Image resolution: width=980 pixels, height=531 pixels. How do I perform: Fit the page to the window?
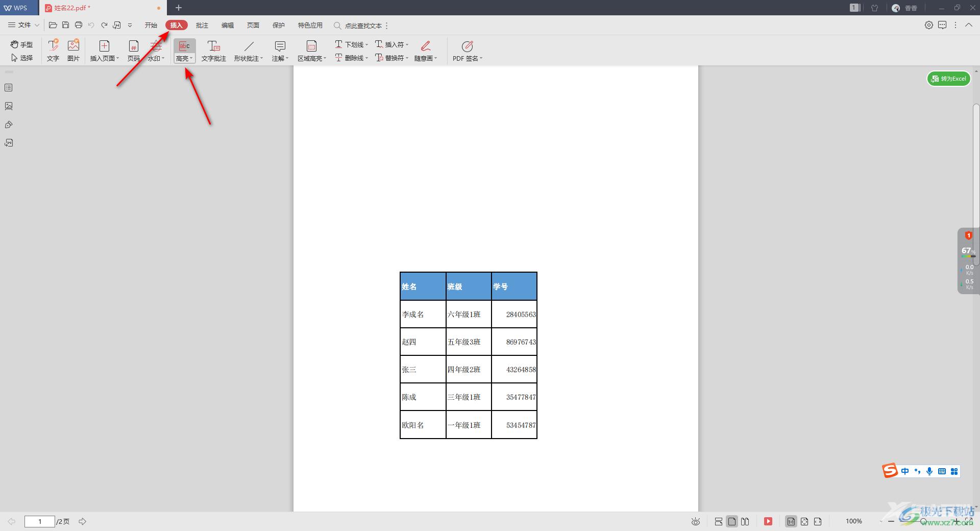[804, 521]
